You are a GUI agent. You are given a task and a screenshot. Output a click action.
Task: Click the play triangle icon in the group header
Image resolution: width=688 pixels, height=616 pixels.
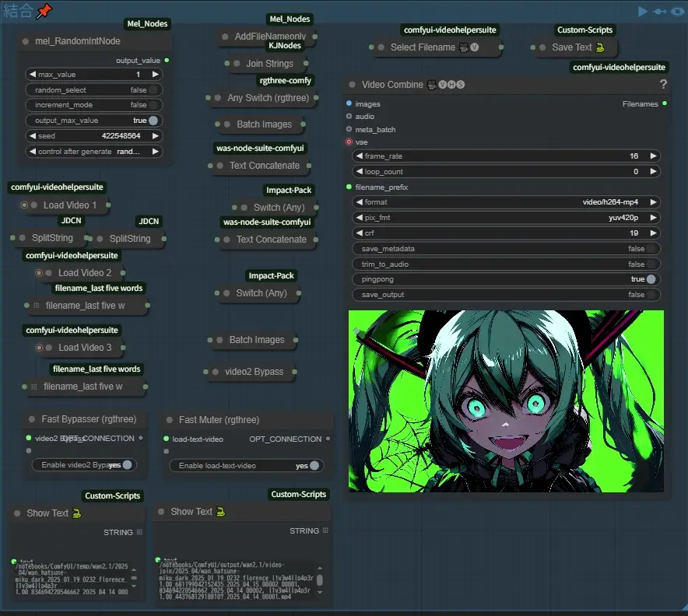click(642, 12)
